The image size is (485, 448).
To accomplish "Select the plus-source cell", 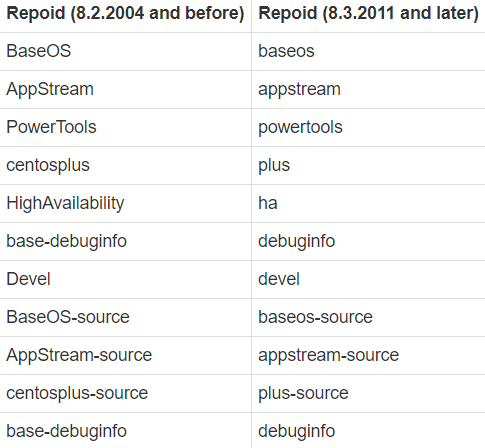I will [368, 393].
